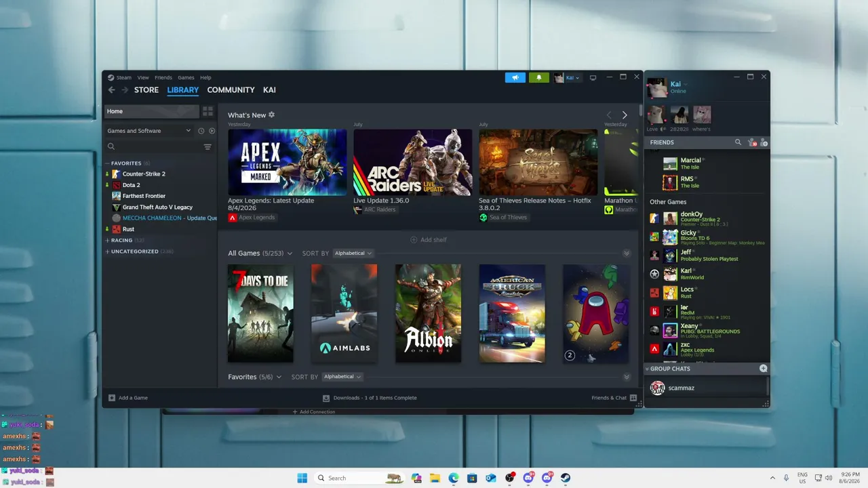Screen dimensions: 868x488
Task: Collapse the Favorites shelf chevron
Action: [x=627, y=377]
